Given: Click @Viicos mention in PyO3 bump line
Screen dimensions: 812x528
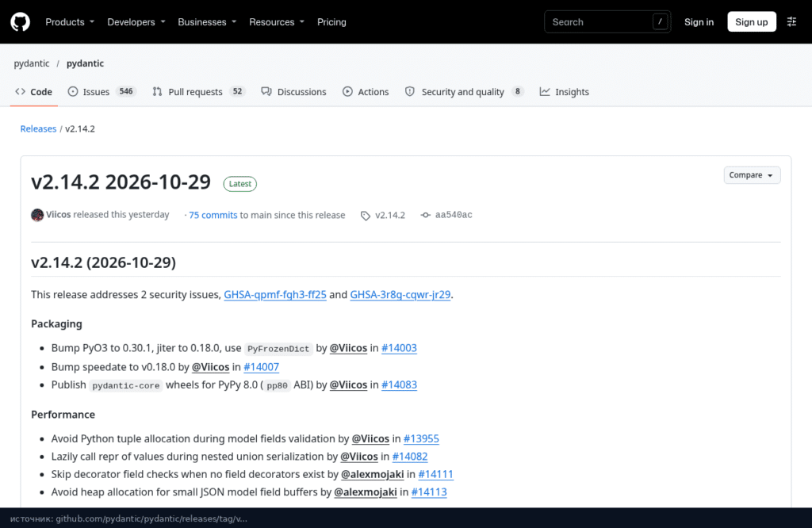Looking at the screenshot, I should coord(348,348).
